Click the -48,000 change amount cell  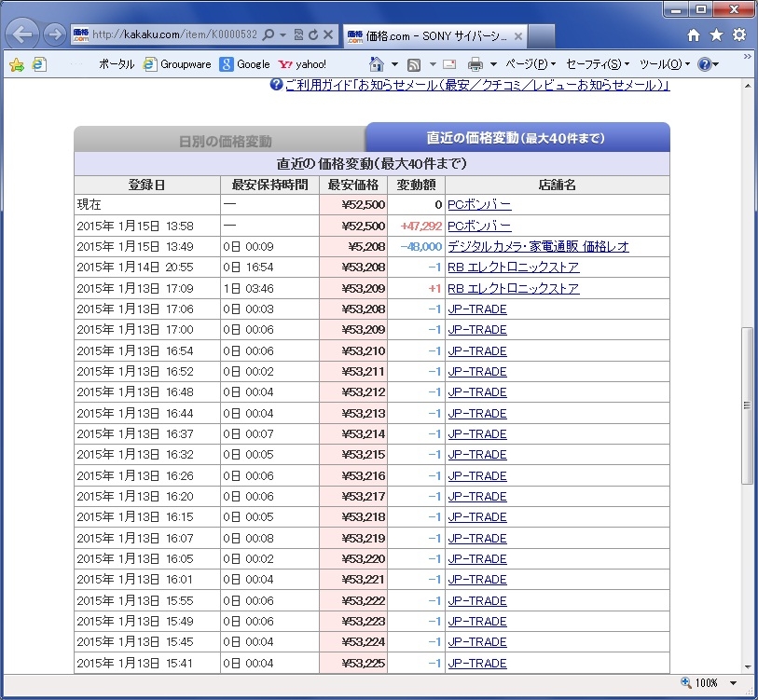416,247
